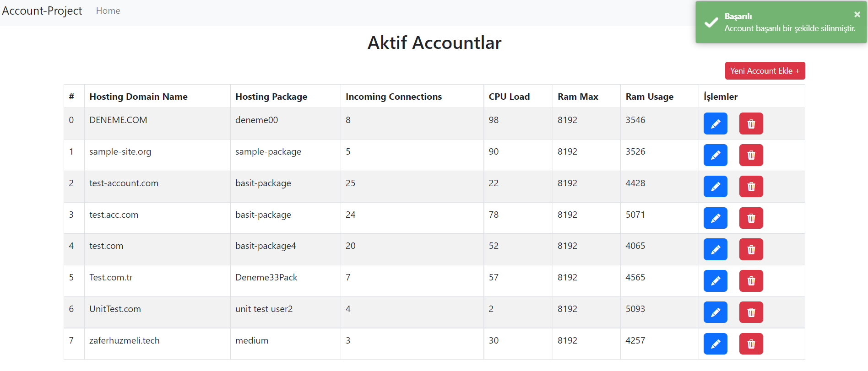Click the Yeni Account Ekle + button
Screen dimensions: 868x371
tap(765, 71)
